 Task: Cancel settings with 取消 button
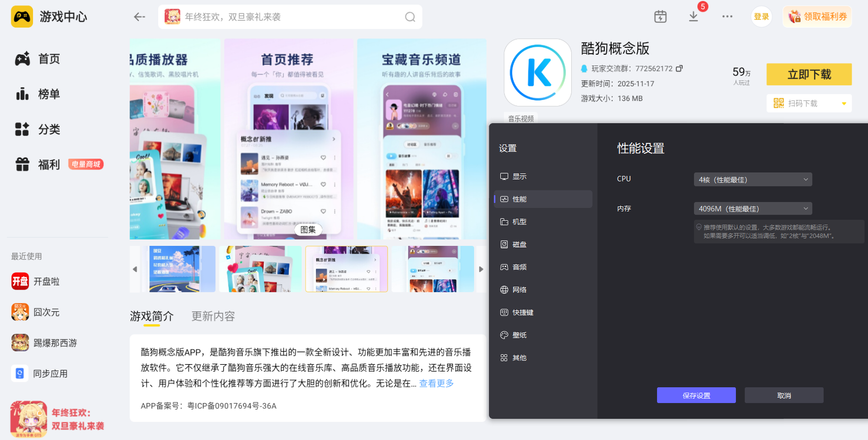click(x=784, y=395)
